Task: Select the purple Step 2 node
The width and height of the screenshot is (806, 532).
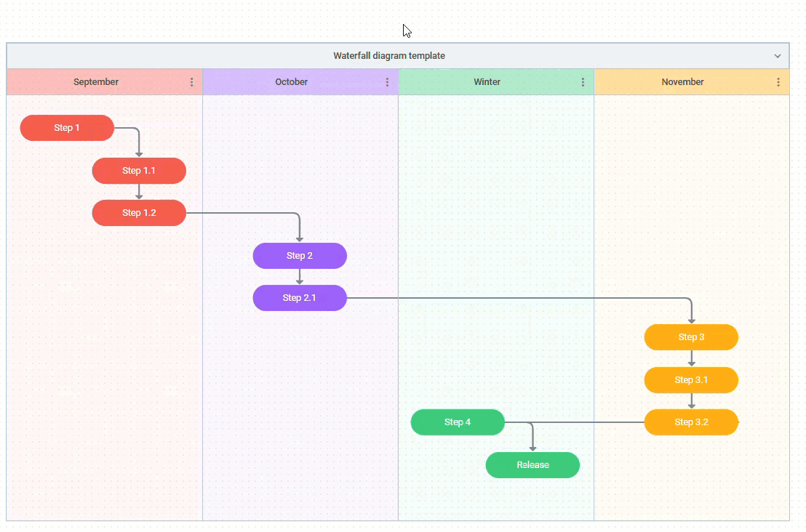Action: pyautogui.click(x=300, y=256)
